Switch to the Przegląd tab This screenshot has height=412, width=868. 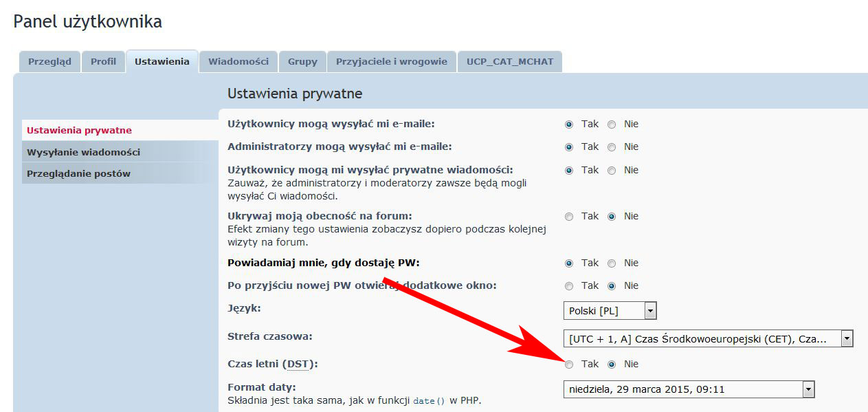coord(49,61)
